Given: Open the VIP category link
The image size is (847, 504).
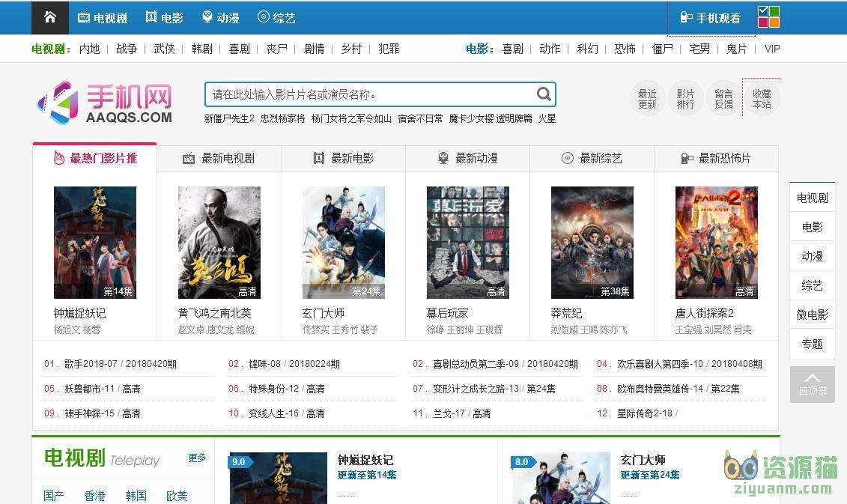Looking at the screenshot, I should coord(772,49).
